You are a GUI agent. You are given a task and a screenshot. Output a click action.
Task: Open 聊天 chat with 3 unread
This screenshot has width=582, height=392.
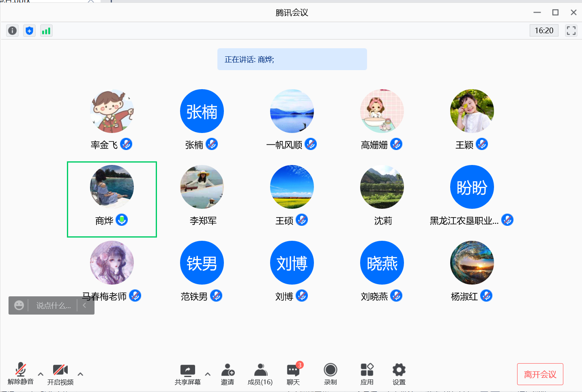coord(293,374)
